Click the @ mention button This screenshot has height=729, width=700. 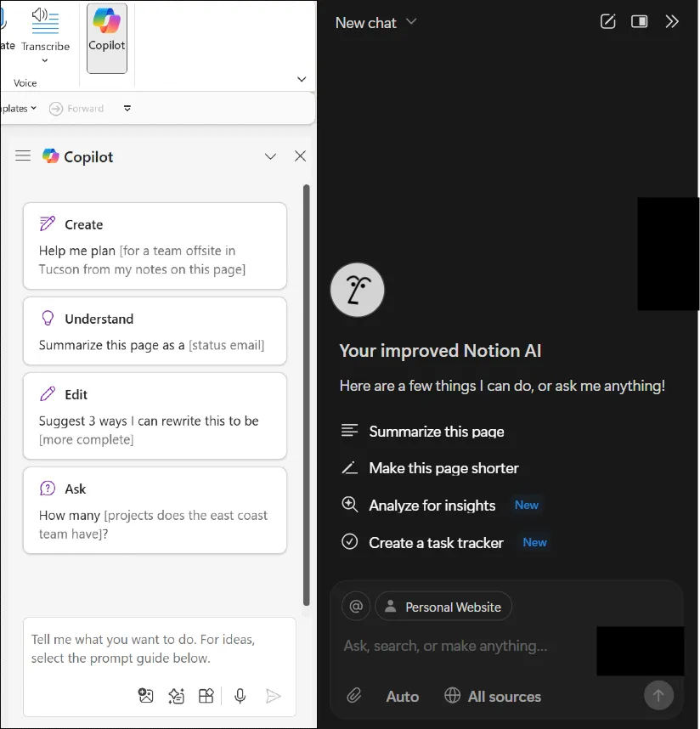[x=356, y=607]
